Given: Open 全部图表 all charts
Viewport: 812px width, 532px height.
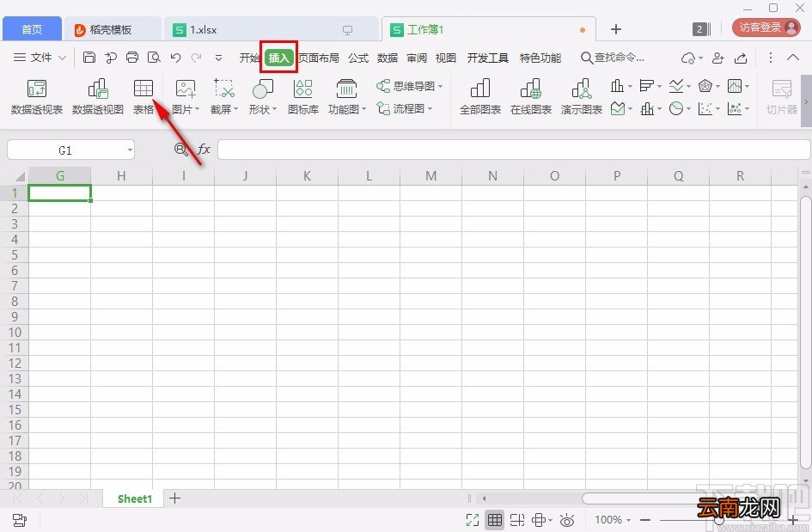Looking at the screenshot, I should click(480, 96).
